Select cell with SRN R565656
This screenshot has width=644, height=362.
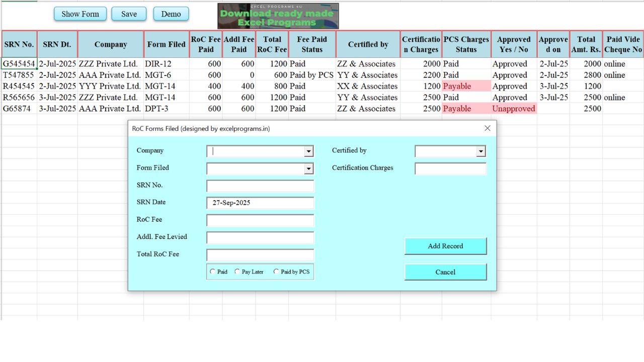click(19, 98)
